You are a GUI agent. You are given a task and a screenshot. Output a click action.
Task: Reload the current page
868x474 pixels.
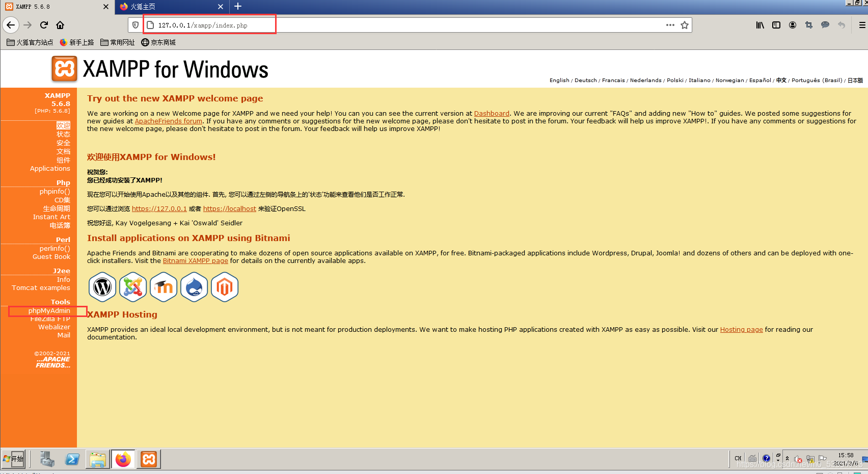pyautogui.click(x=44, y=25)
